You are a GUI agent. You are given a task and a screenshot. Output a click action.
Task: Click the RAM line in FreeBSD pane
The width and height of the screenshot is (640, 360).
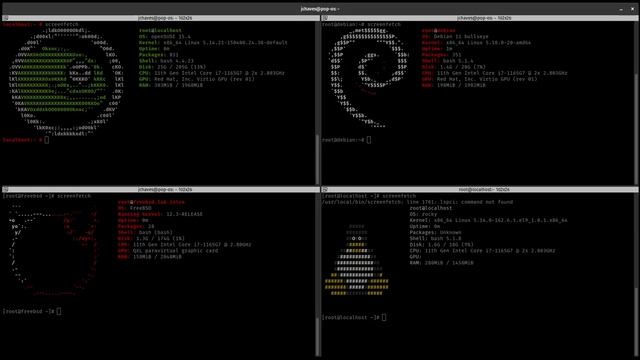150,257
